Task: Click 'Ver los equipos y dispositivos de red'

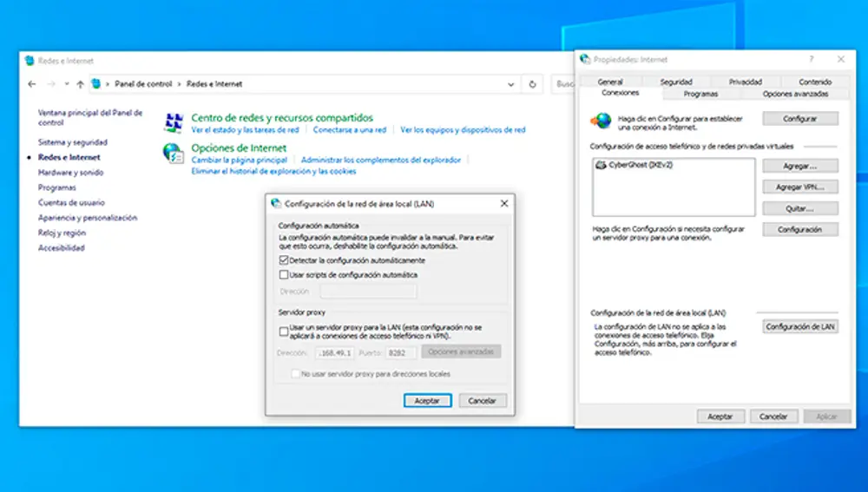Action: pyautogui.click(x=463, y=130)
